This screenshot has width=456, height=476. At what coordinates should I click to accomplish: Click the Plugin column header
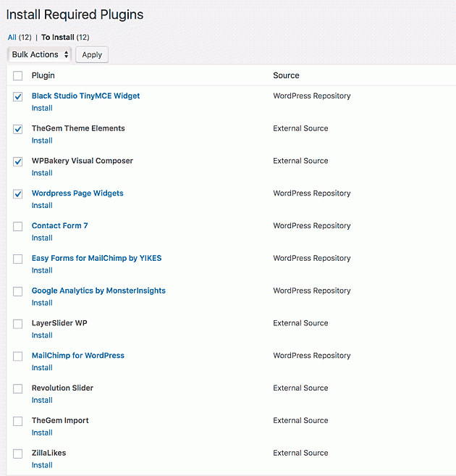tap(43, 75)
